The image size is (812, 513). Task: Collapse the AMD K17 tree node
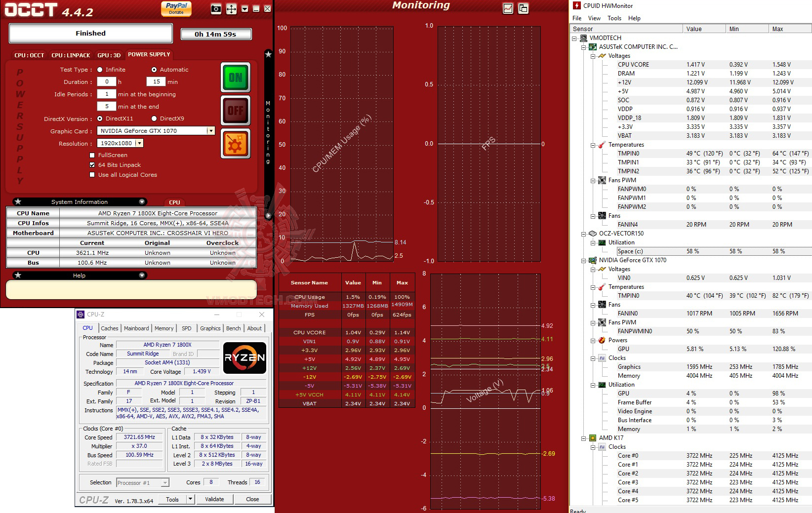tap(584, 438)
